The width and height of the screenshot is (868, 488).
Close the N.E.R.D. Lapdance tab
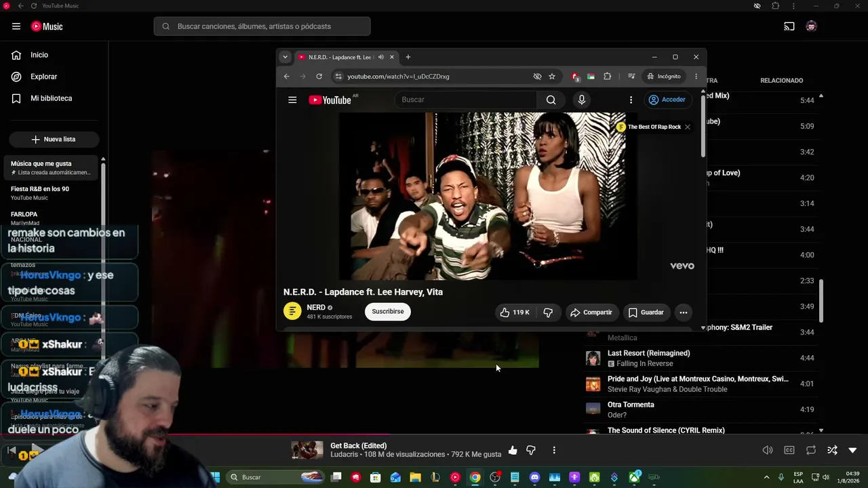click(391, 57)
